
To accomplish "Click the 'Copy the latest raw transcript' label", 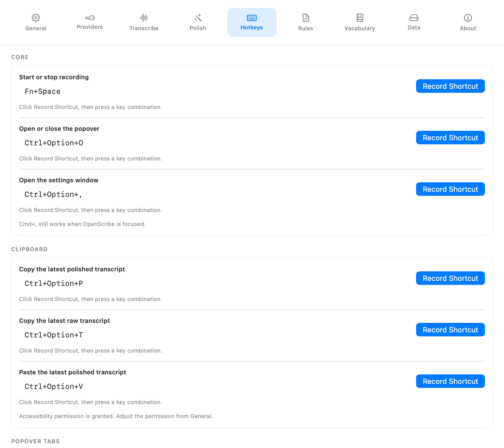I will point(64,321).
